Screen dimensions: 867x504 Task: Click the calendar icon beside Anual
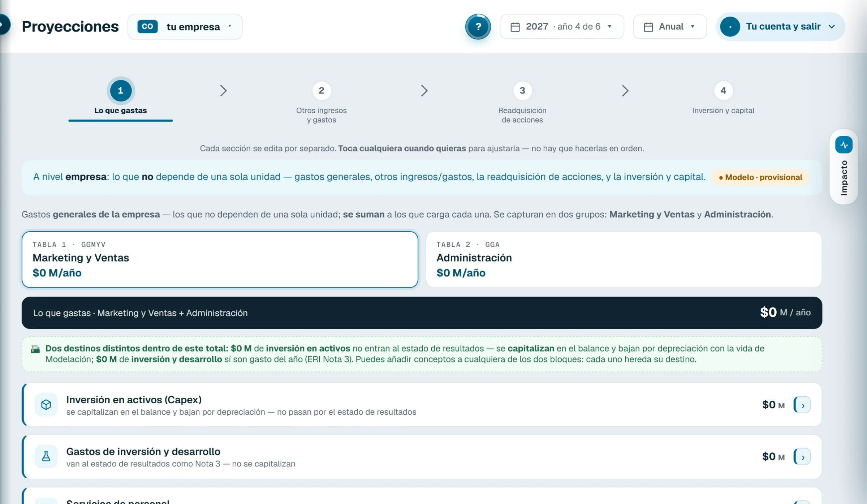[648, 27]
